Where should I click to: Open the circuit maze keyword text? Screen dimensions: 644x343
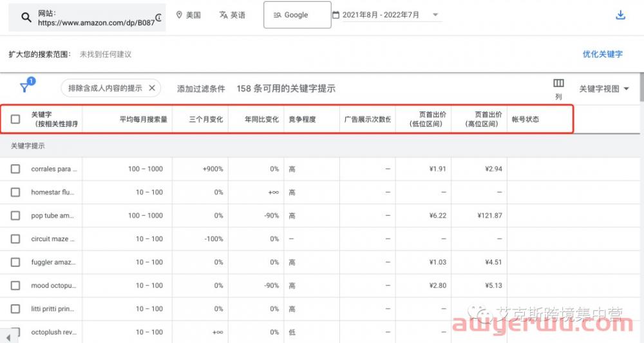point(53,239)
